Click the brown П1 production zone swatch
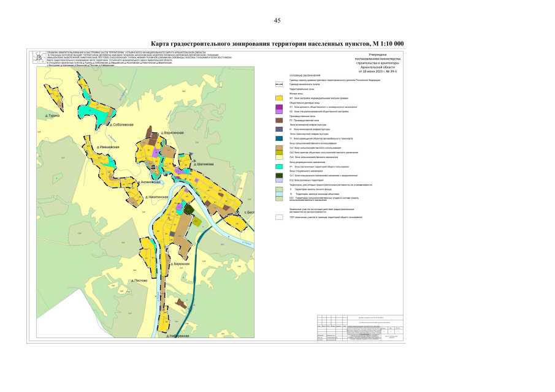This screenshot has width=555, height=392. click(x=279, y=121)
